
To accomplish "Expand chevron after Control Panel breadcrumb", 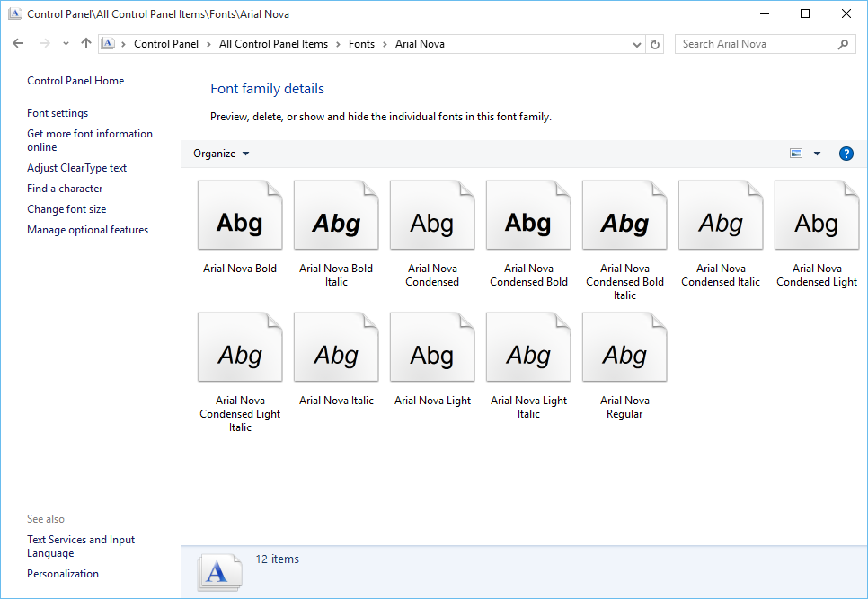I will pyautogui.click(x=208, y=44).
